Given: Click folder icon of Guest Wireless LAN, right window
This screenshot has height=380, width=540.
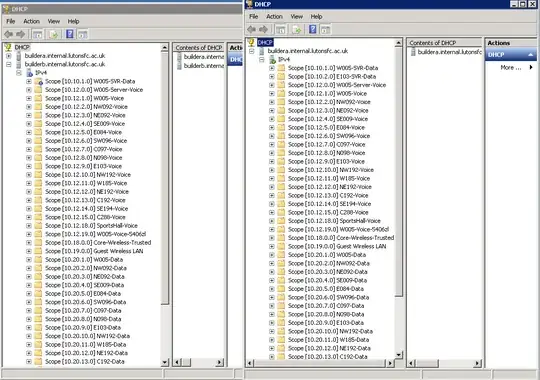Looking at the screenshot, I should click(281, 246).
